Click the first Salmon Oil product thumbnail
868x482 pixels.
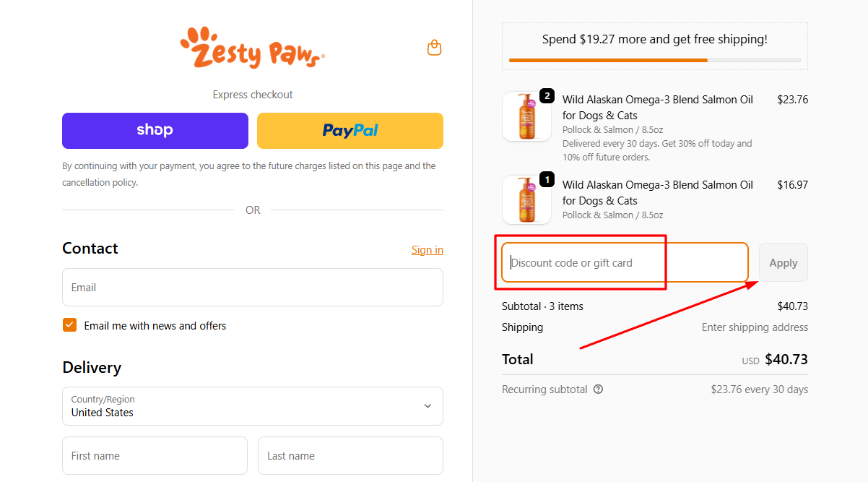[x=526, y=116]
